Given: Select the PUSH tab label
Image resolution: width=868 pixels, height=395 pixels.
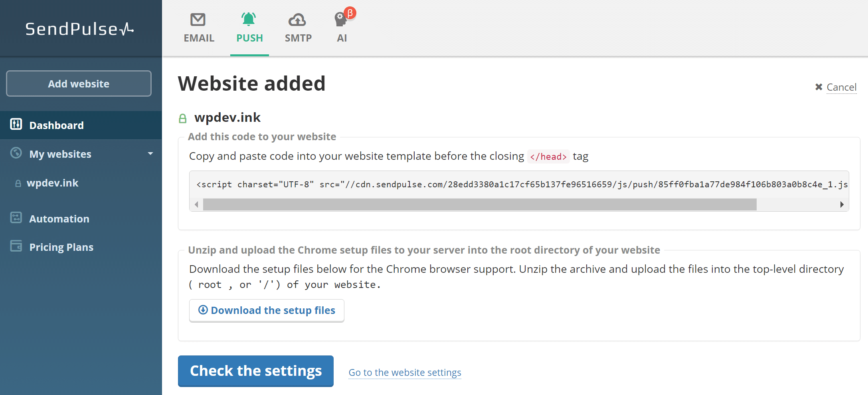Looking at the screenshot, I should (249, 38).
